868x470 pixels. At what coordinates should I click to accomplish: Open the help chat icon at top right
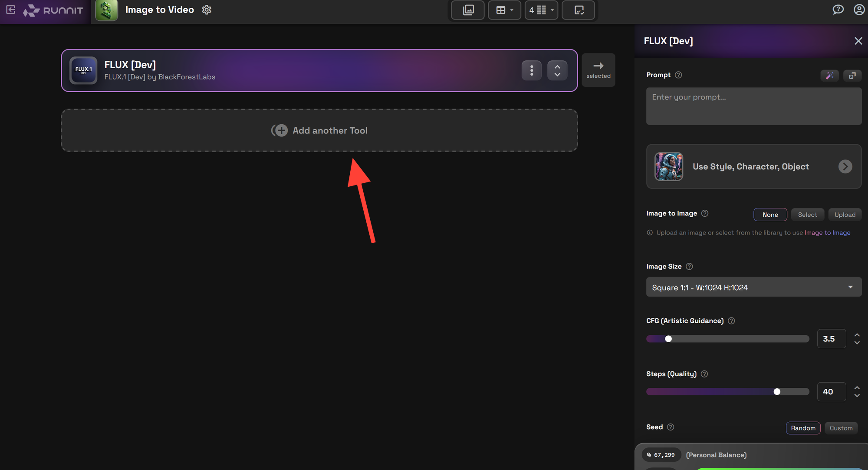(838, 10)
